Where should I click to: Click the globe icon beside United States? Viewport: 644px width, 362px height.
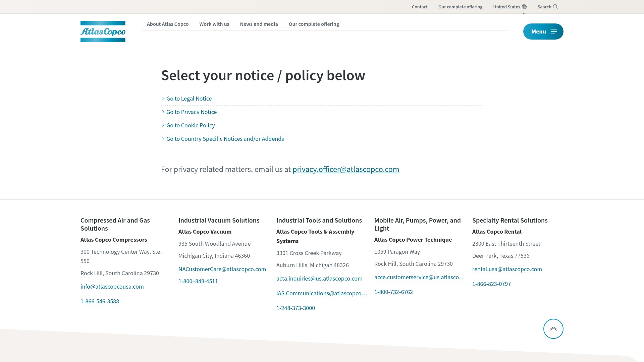[x=524, y=7]
